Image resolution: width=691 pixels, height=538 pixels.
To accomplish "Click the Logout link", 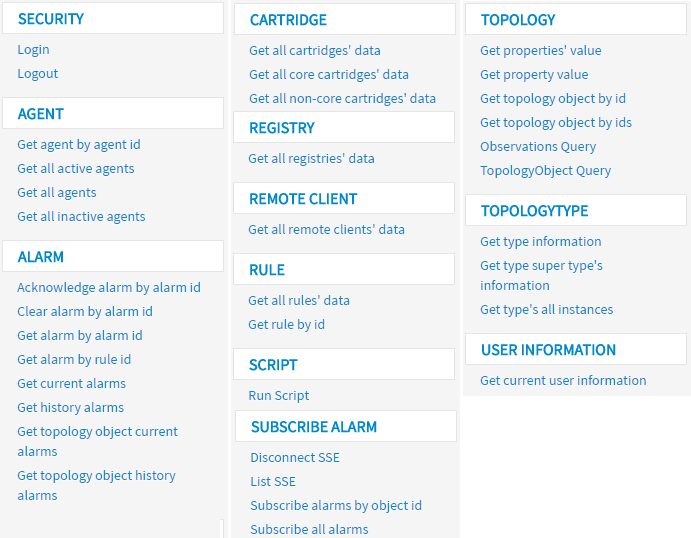I will tap(38, 74).
